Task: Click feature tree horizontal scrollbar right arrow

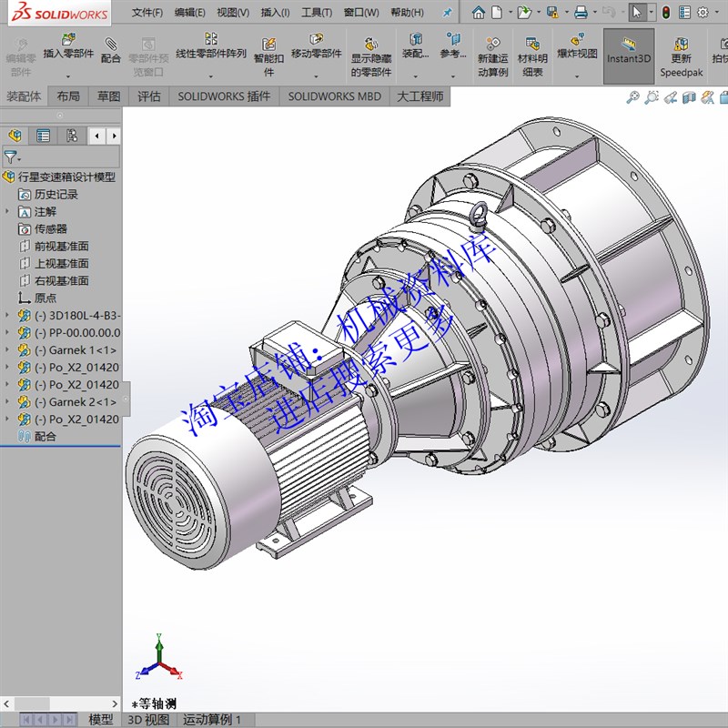Action: coord(115,703)
